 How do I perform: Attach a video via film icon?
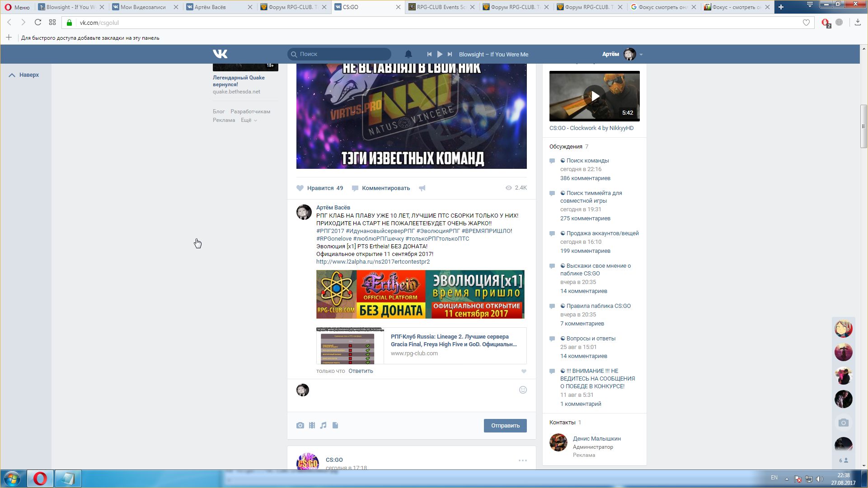click(312, 425)
